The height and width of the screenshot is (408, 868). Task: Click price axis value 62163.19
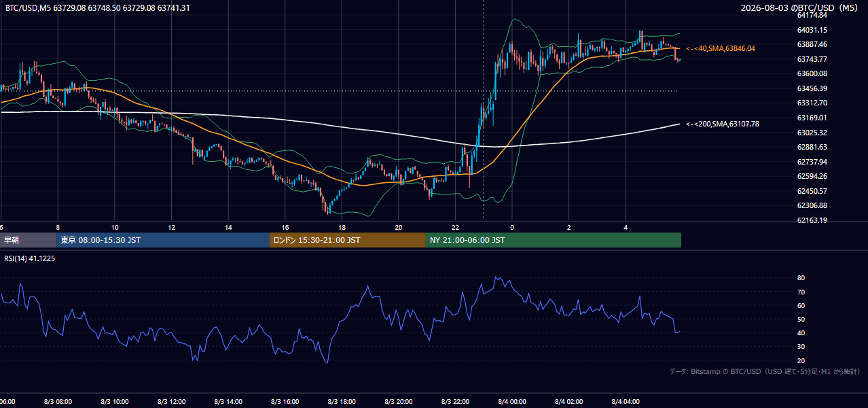point(812,220)
